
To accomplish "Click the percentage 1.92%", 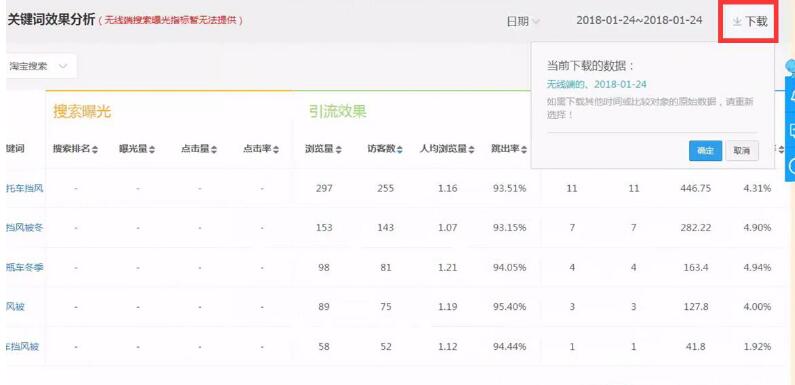I will [757, 347].
